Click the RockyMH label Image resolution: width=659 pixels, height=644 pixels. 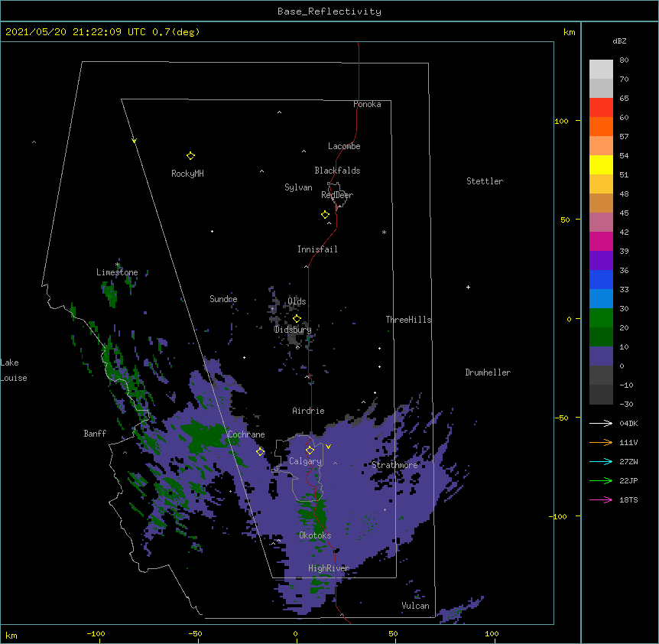(x=187, y=173)
